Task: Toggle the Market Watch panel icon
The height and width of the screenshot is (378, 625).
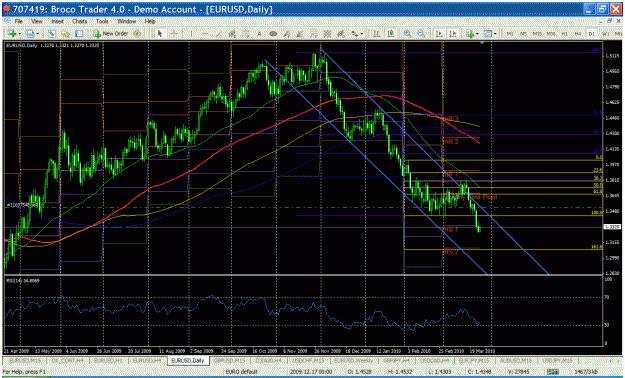Action: 51,34
